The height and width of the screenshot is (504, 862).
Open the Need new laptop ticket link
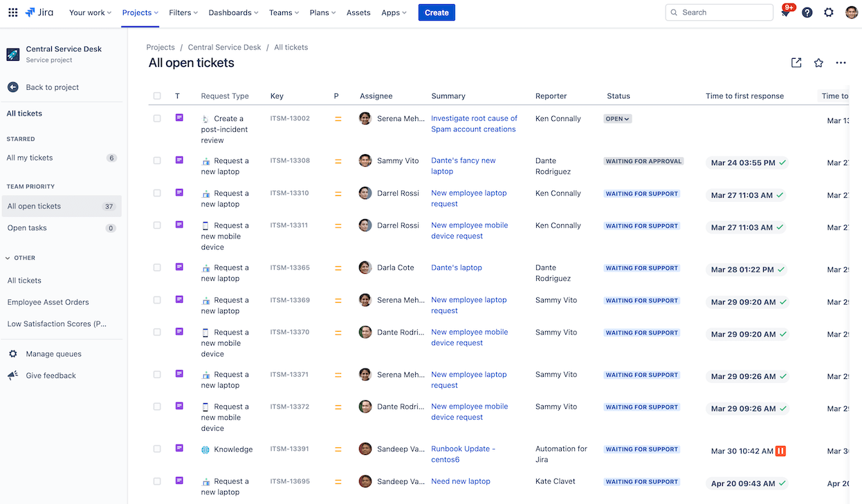tap(460, 481)
